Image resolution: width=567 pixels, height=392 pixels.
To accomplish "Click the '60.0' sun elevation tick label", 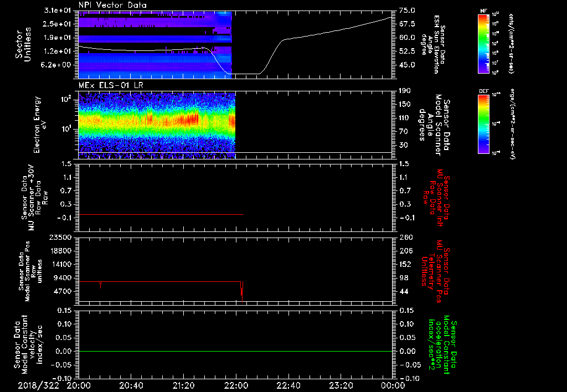I will (407, 38).
